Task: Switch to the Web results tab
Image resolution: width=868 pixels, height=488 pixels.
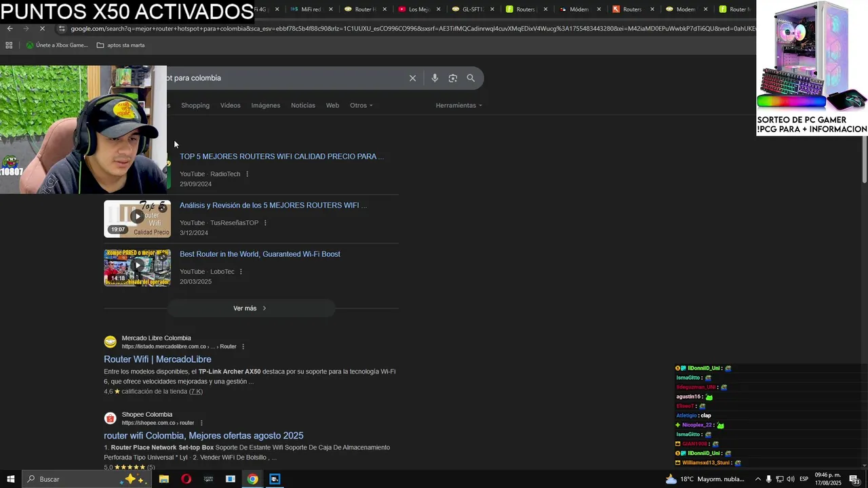Action: (x=332, y=105)
